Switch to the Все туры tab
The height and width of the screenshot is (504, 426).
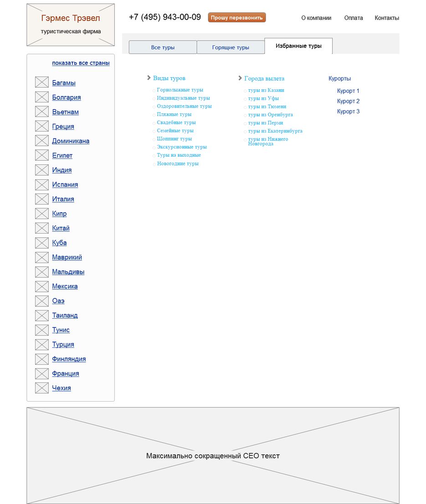click(163, 47)
